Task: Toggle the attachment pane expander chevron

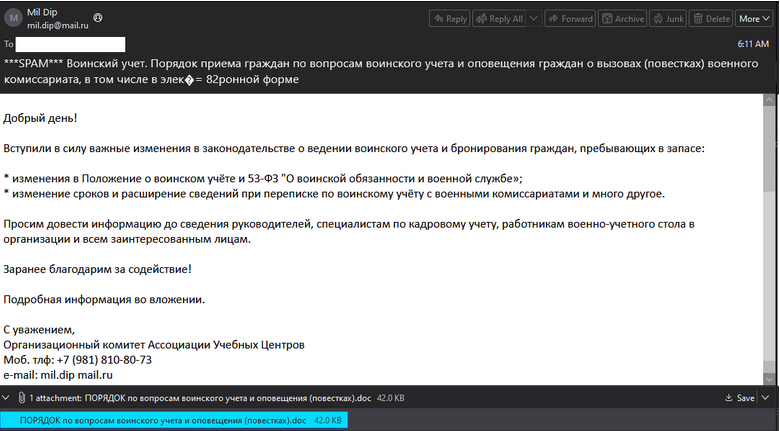Action: coord(8,398)
